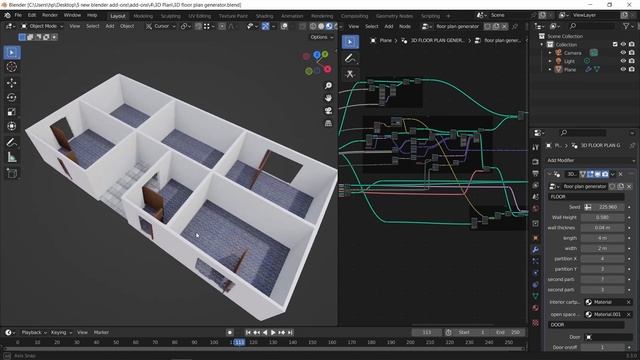Select the Move tool
Image resolution: width=640 pixels, height=360 pixels.
11,82
